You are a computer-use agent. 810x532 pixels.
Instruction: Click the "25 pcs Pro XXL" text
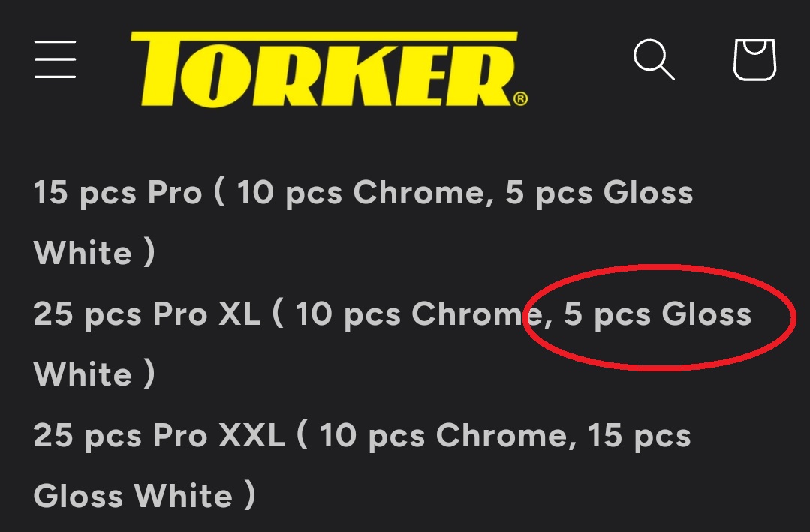click(x=158, y=436)
